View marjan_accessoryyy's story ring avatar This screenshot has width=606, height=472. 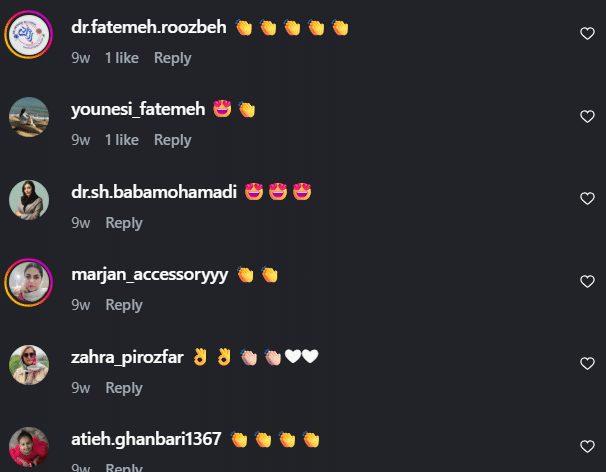[29, 283]
